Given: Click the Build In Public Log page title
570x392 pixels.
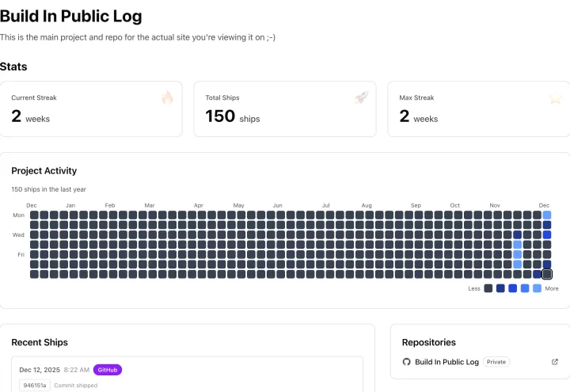Looking at the screenshot, I should [x=71, y=17].
